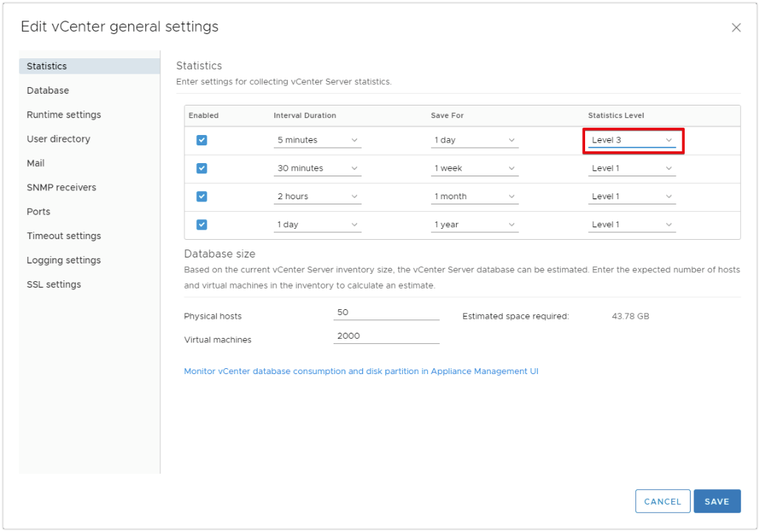
Task: Click the Interval Duration column header
Action: [x=305, y=115]
